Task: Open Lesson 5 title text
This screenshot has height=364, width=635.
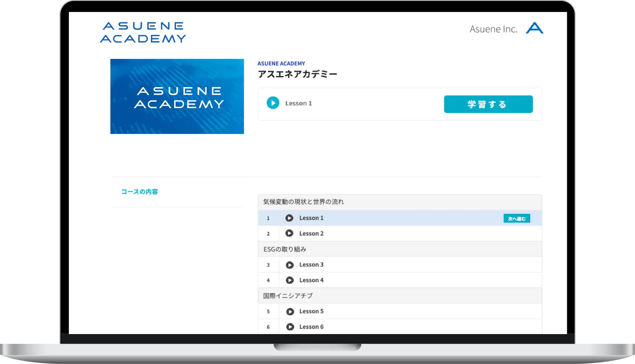Action: tap(311, 311)
